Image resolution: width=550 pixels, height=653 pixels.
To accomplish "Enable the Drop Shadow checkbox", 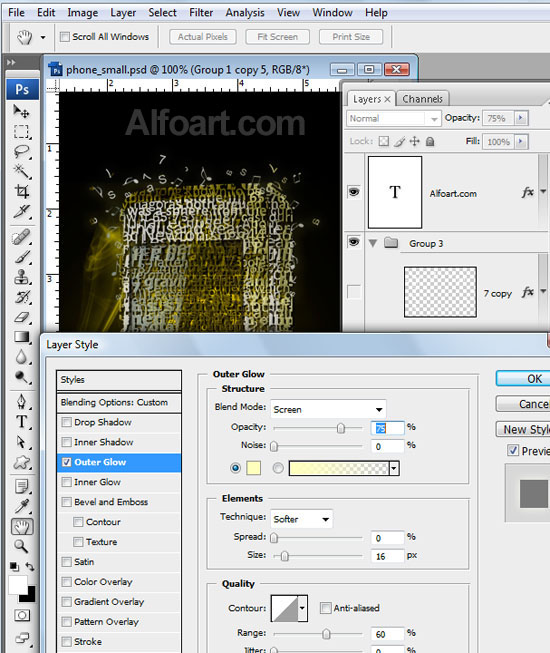I will click(66, 422).
